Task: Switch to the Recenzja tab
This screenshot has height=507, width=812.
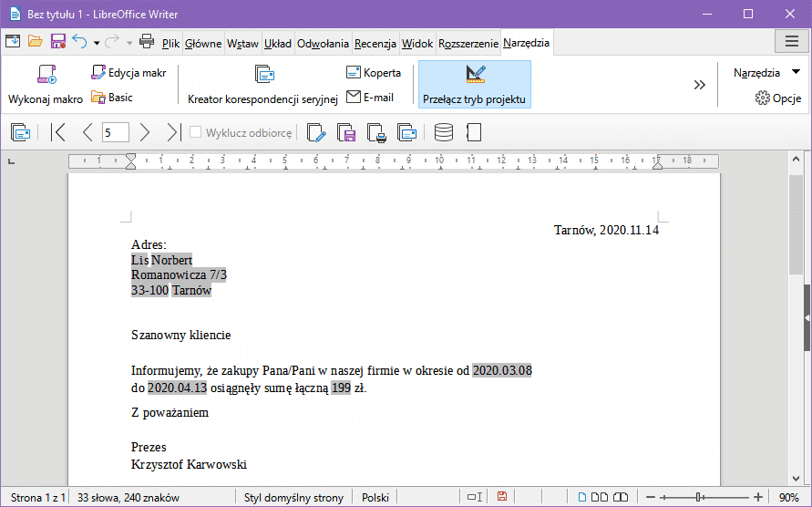Action: coord(375,43)
